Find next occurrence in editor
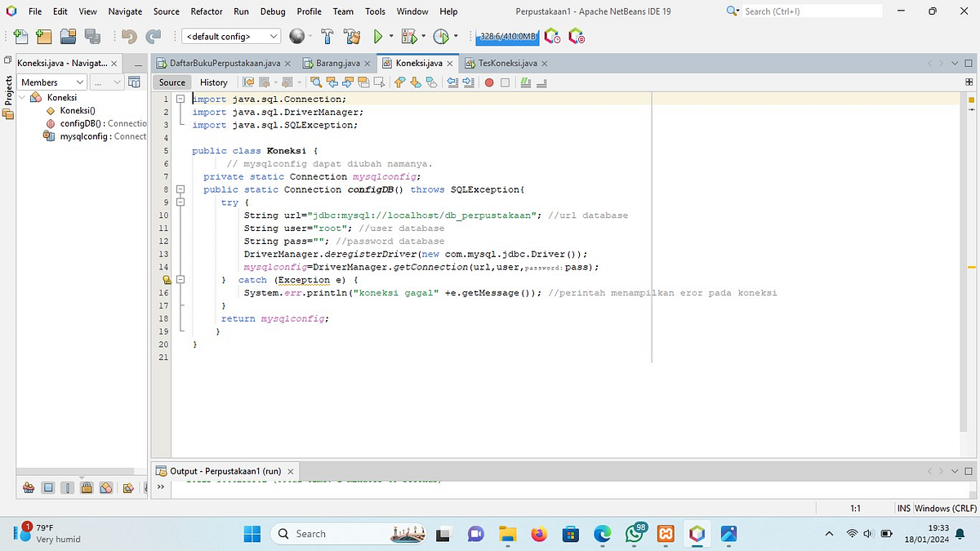This screenshot has height=551, width=980. (x=348, y=82)
